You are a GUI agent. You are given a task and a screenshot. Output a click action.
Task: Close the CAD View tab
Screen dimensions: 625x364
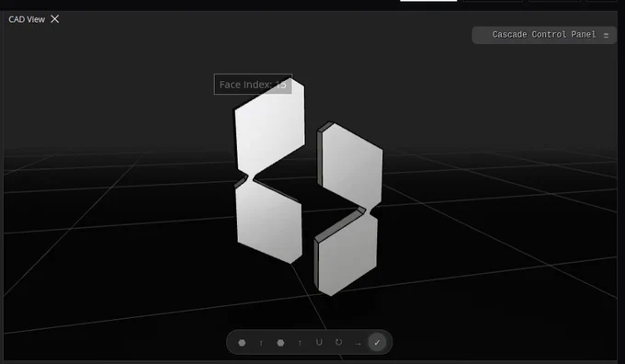pos(54,19)
